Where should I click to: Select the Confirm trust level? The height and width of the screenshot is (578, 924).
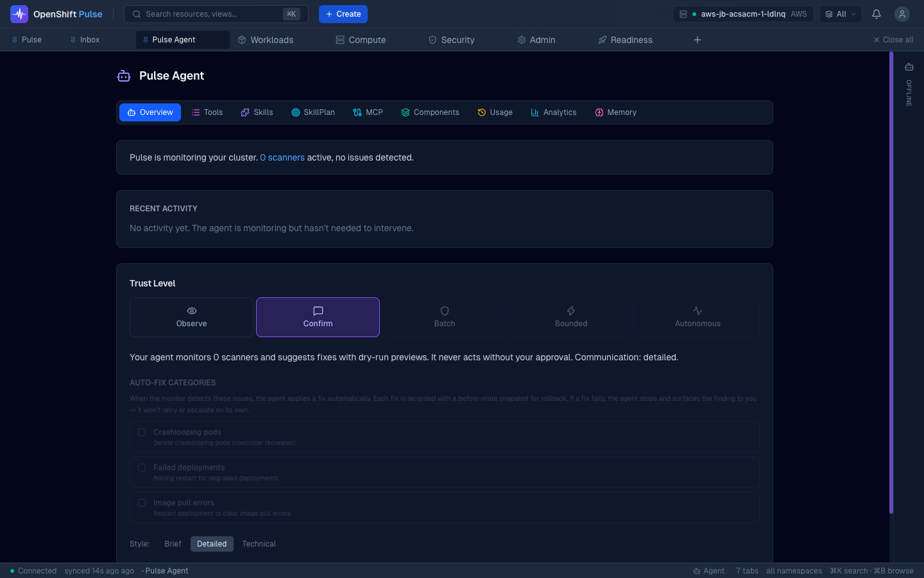[x=318, y=317]
